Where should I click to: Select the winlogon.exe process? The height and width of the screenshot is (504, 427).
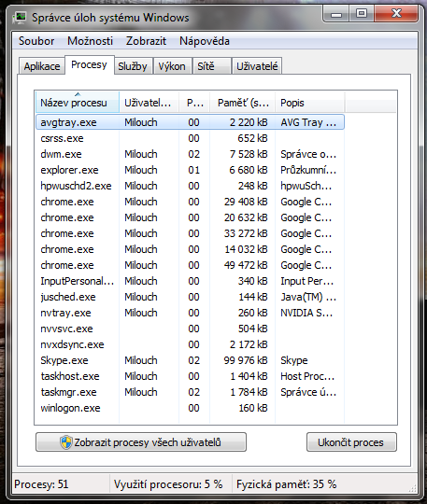(x=190, y=408)
